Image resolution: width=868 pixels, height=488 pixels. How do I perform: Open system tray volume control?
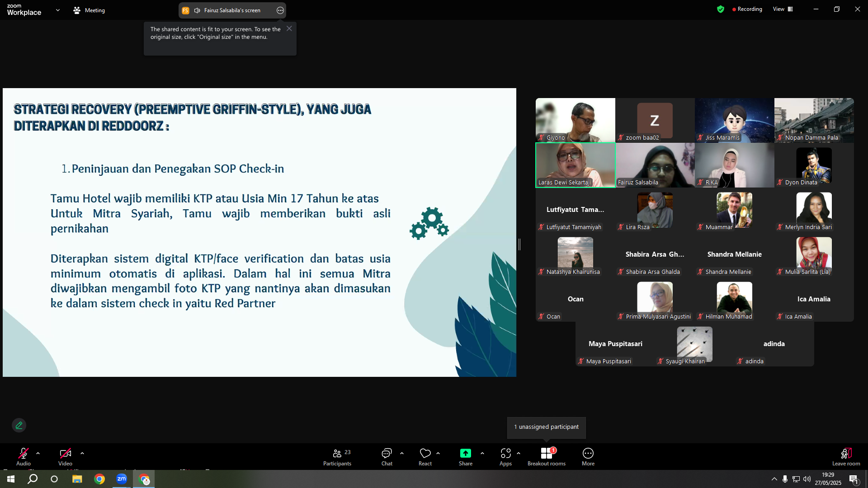807,479
